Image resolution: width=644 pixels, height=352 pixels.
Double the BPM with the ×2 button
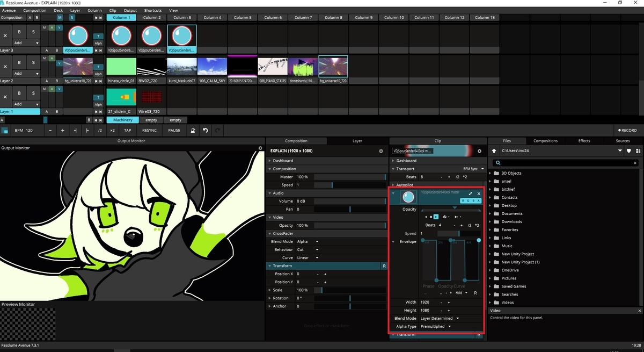(x=112, y=130)
